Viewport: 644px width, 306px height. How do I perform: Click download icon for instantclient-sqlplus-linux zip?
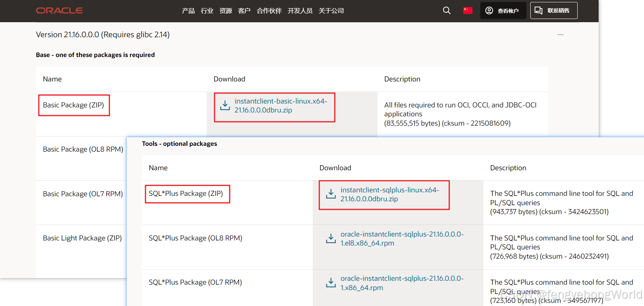click(331, 194)
